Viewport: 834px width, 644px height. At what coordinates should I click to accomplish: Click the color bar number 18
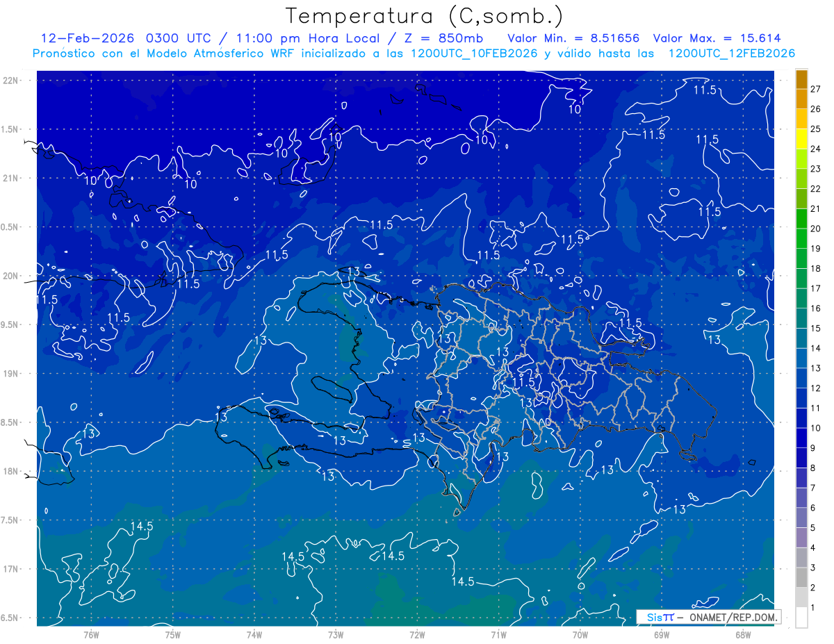point(815,269)
